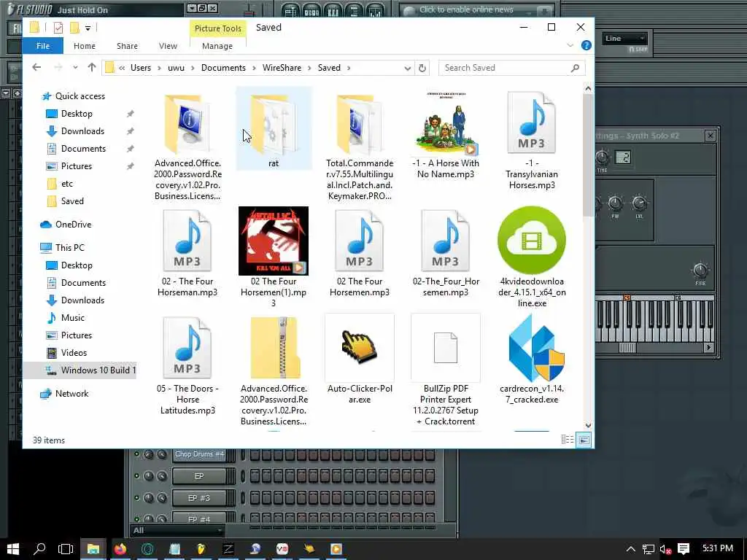The height and width of the screenshot is (560, 747).
Task: Open the etc folder in navigation pane
Action: point(66,184)
